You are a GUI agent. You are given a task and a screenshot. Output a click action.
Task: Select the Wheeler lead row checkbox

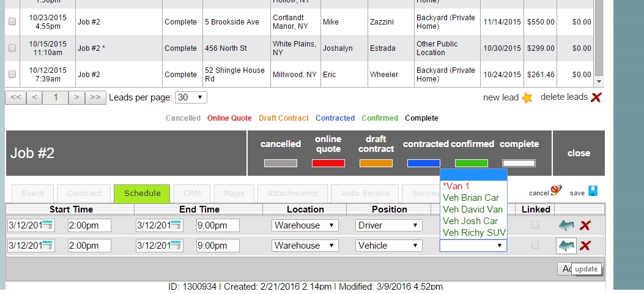tap(12, 75)
